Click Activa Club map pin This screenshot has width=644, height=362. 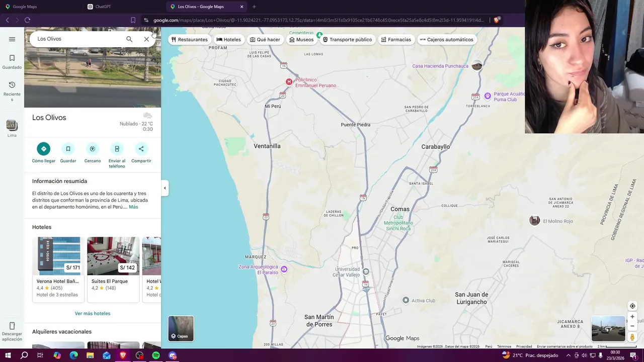pos(406,300)
